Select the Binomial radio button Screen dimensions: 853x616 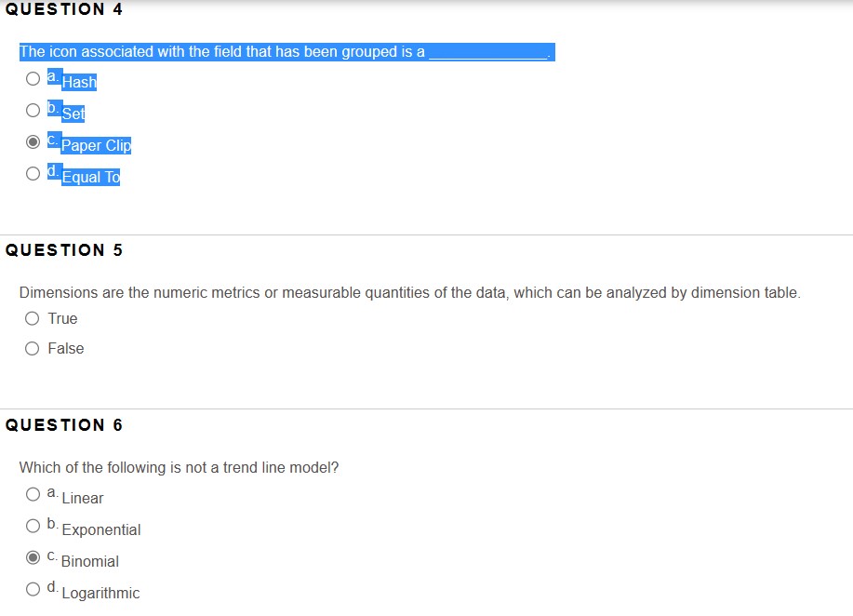(x=33, y=557)
